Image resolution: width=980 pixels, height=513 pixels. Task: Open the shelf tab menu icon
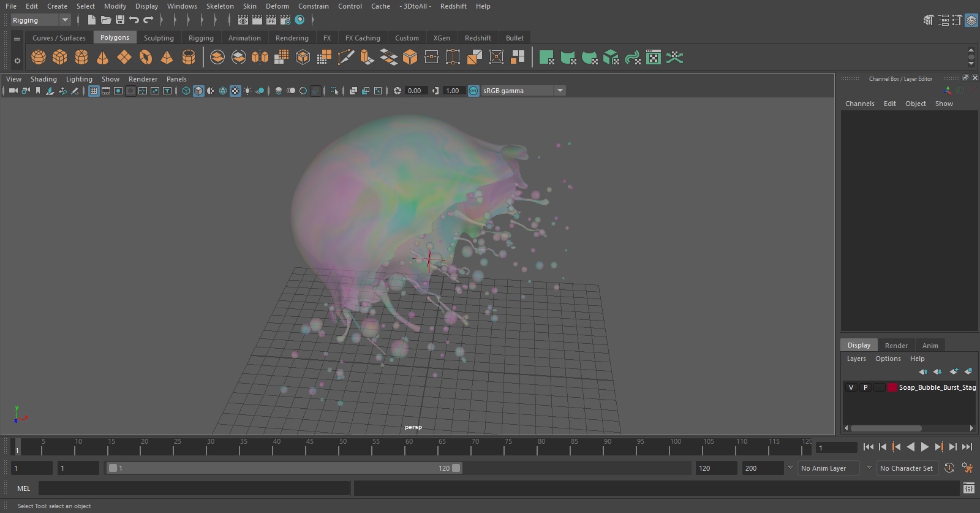(17, 39)
